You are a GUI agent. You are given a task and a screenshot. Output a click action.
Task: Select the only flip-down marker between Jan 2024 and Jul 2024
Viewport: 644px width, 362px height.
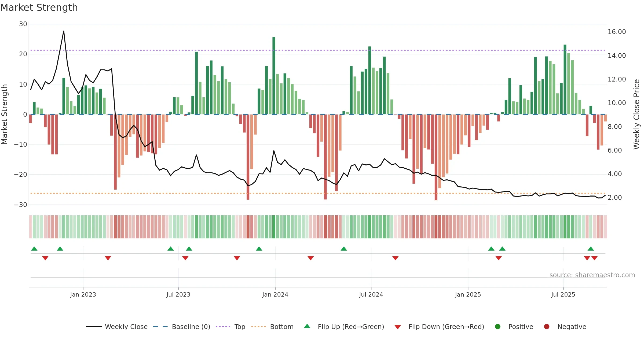[x=311, y=258]
